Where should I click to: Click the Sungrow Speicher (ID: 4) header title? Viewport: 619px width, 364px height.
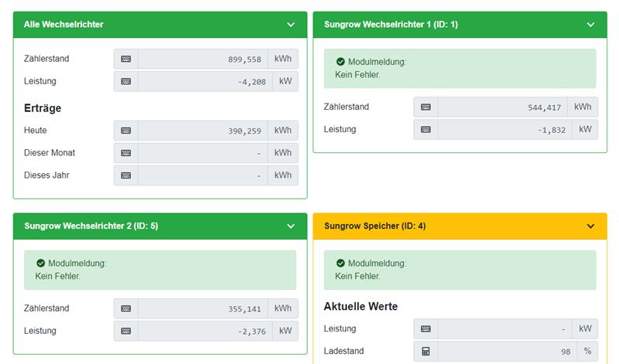point(374,226)
